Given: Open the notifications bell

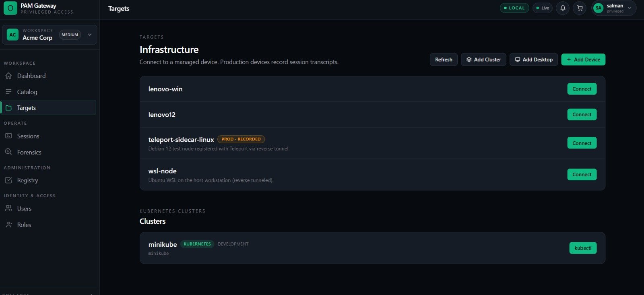Looking at the screenshot, I should click(563, 8).
